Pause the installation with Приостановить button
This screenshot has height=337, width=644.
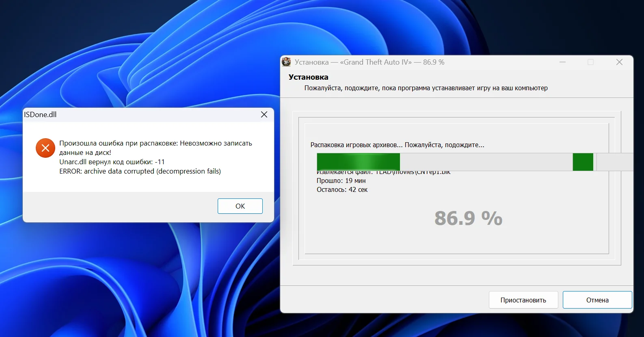[523, 300]
